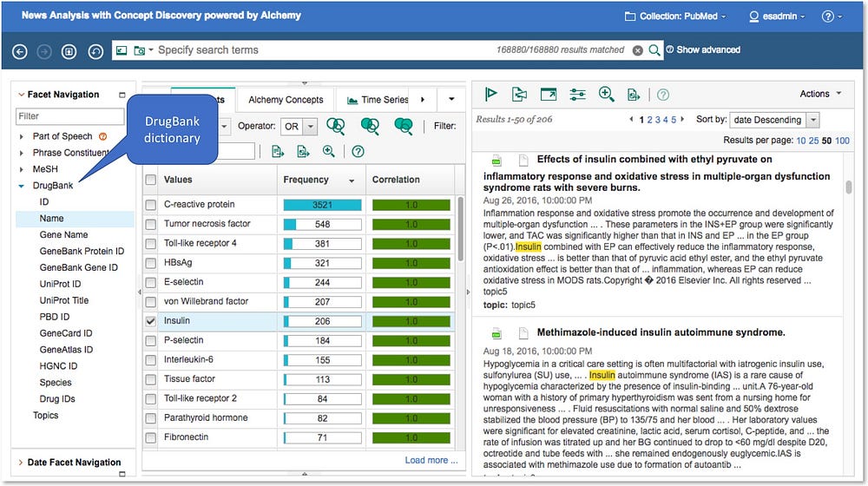
Task: Go to results page 2
Action: point(650,120)
